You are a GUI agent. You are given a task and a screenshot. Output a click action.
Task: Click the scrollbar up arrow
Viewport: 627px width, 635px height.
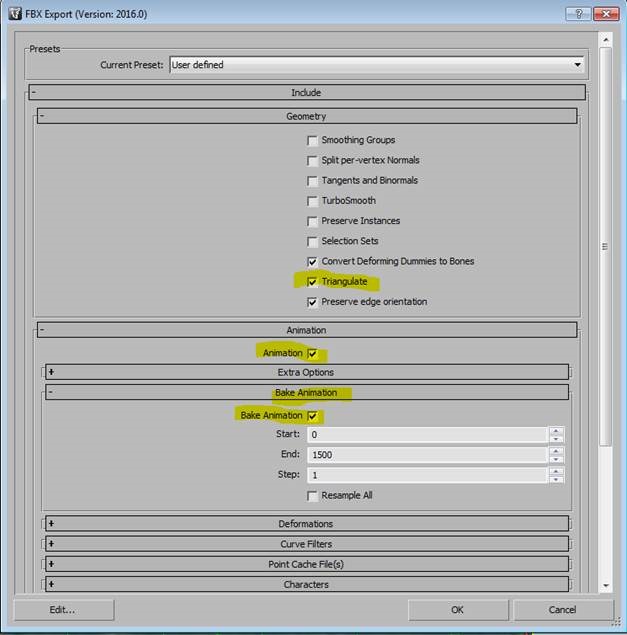pyautogui.click(x=606, y=40)
